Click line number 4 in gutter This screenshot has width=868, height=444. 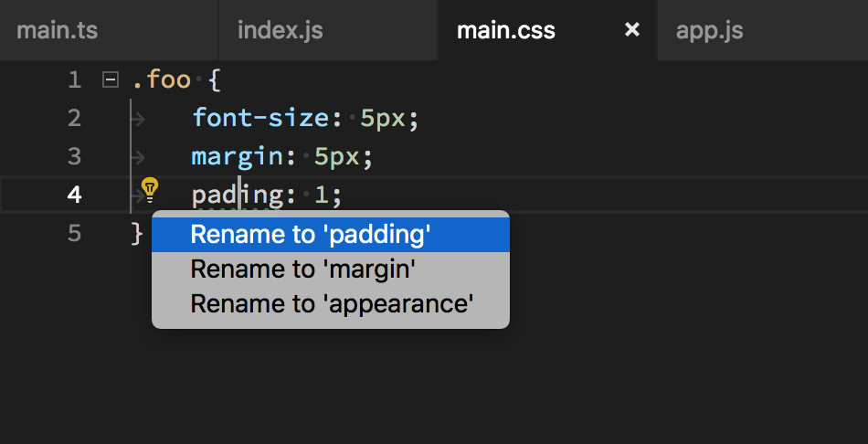point(74,195)
